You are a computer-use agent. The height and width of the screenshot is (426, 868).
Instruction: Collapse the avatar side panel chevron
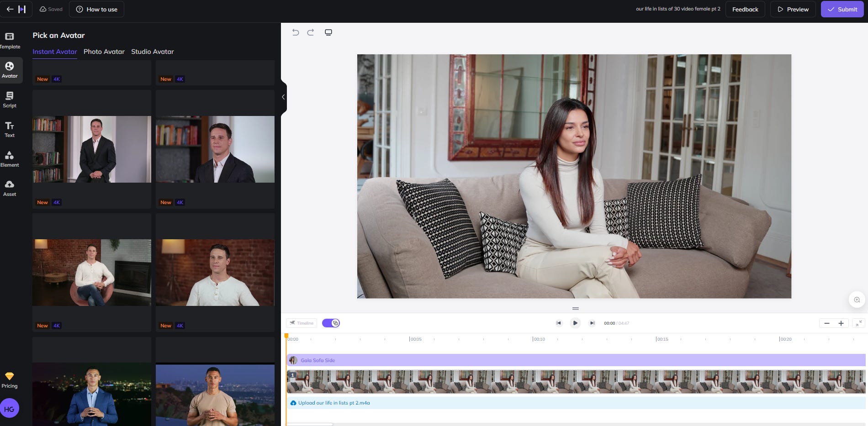(x=283, y=97)
